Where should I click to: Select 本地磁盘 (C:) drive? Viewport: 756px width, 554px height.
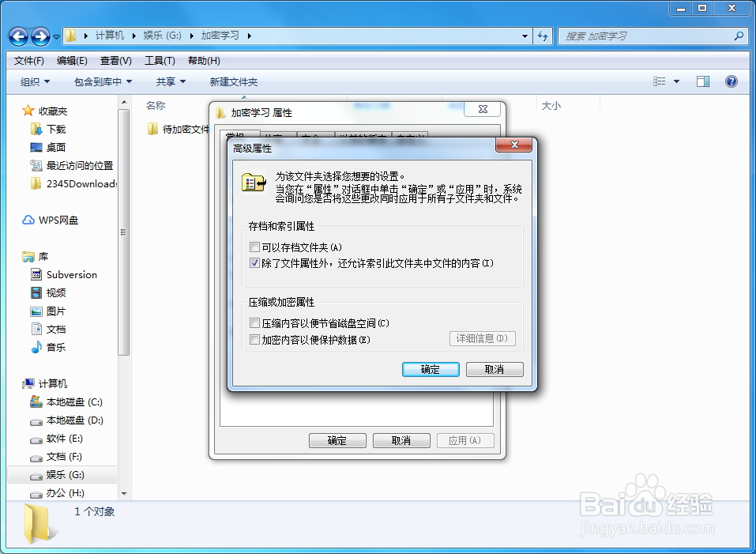(x=76, y=401)
